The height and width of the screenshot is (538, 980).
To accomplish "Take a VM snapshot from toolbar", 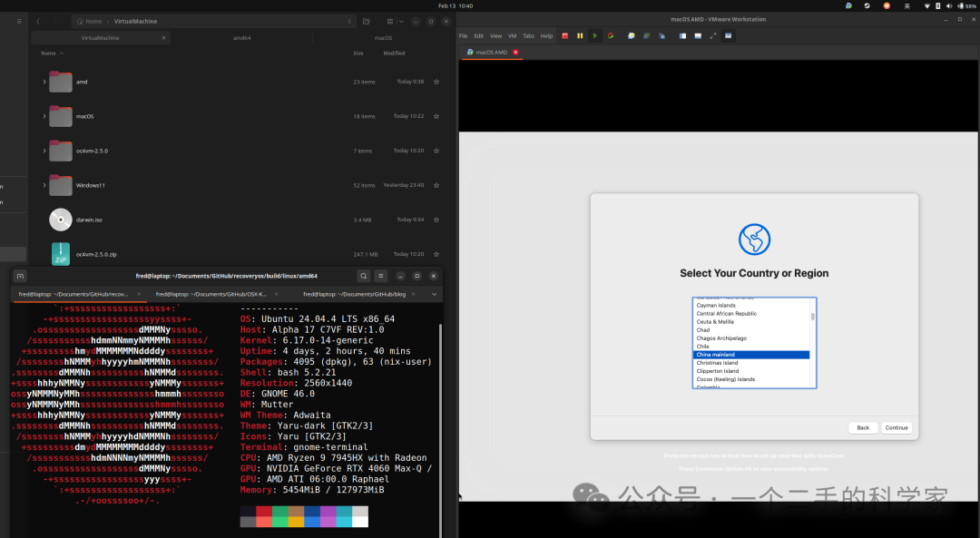I will (x=632, y=35).
